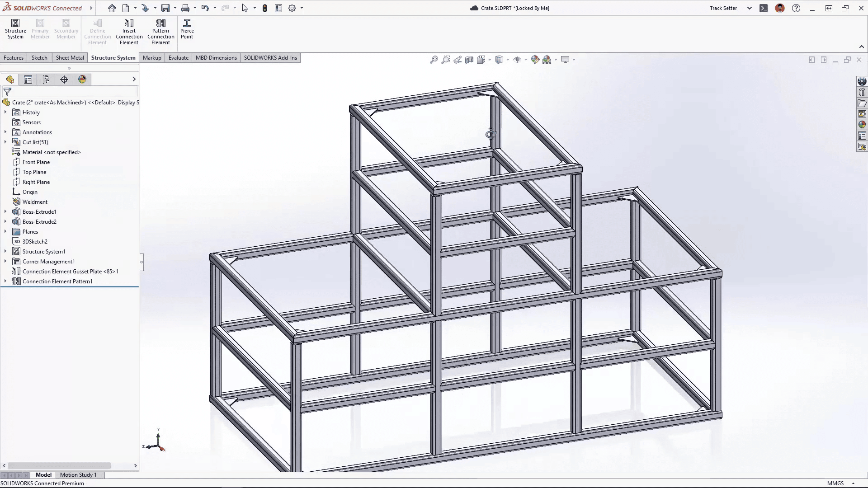Open the Track Setter dropdown
This screenshot has width=868, height=488.
coord(750,8)
